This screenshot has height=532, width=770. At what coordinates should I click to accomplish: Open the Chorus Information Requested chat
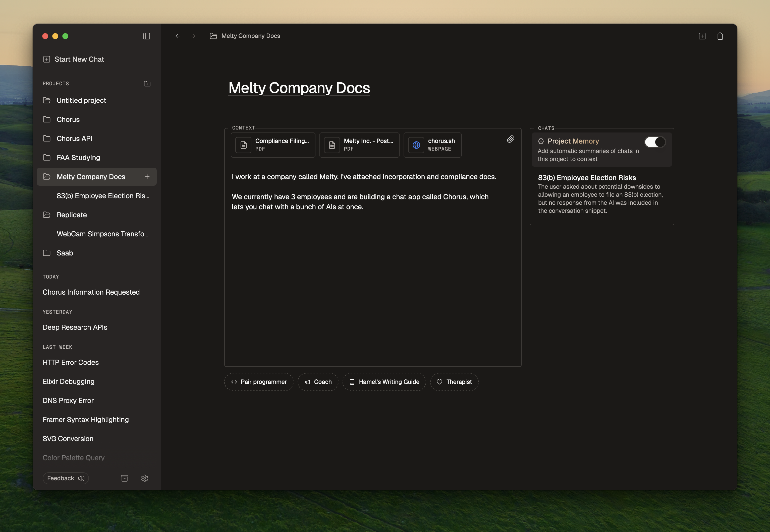pyautogui.click(x=91, y=292)
